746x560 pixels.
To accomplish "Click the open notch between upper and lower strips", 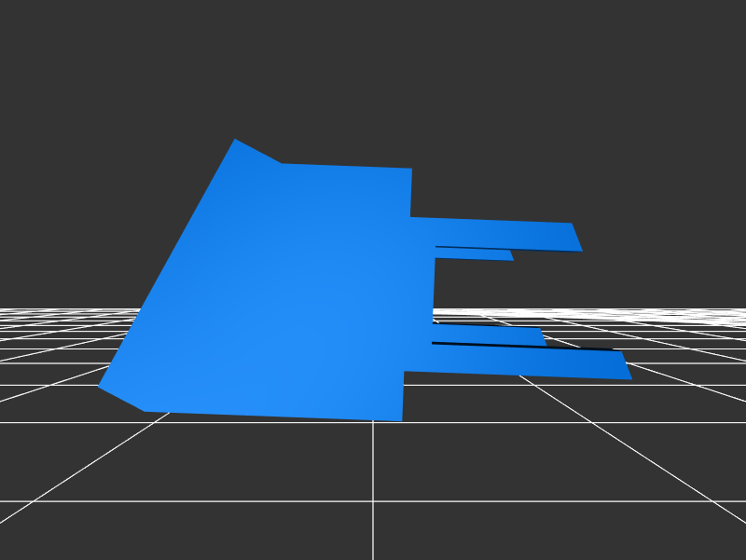I will pyautogui.click(x=485, y=291).
